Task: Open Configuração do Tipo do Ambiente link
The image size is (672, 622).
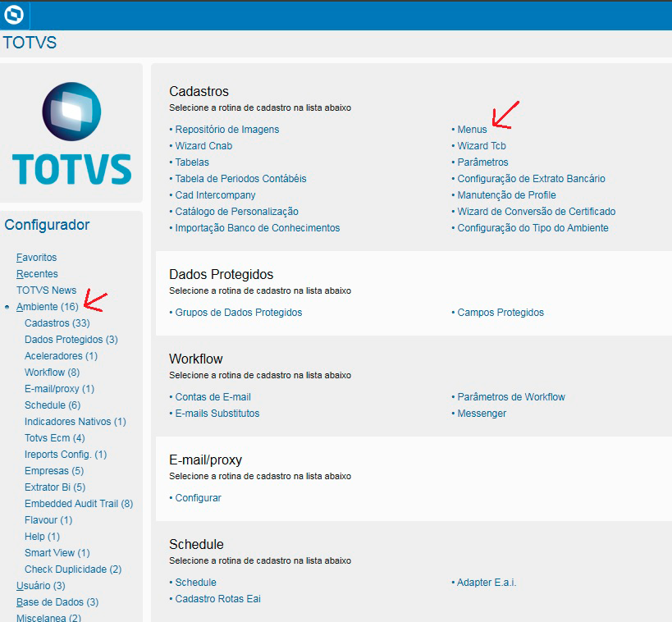Action: coord(533,228)
